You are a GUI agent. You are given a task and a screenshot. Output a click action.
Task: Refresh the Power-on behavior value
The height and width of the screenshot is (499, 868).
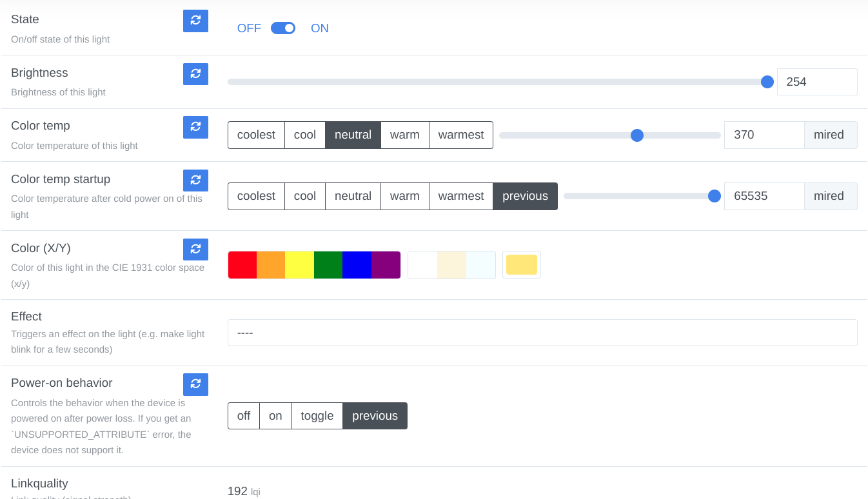[195, 384]
